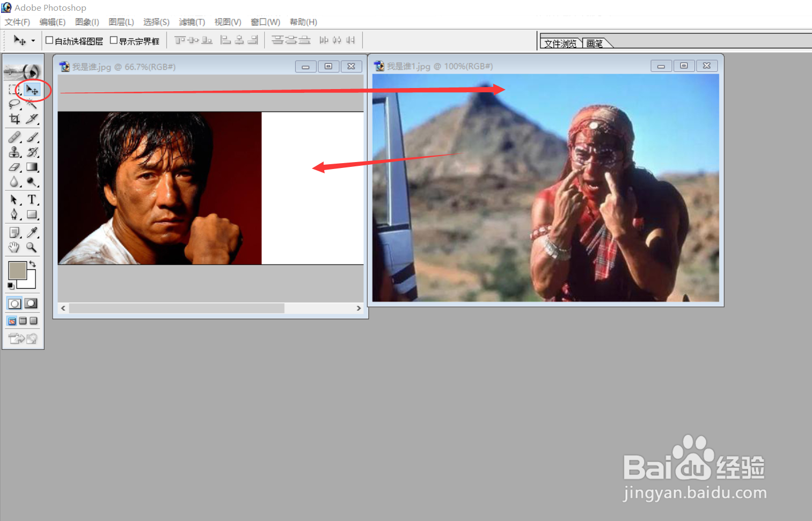
Task: Click the distribute top edges icon
Action: point(277,40)
